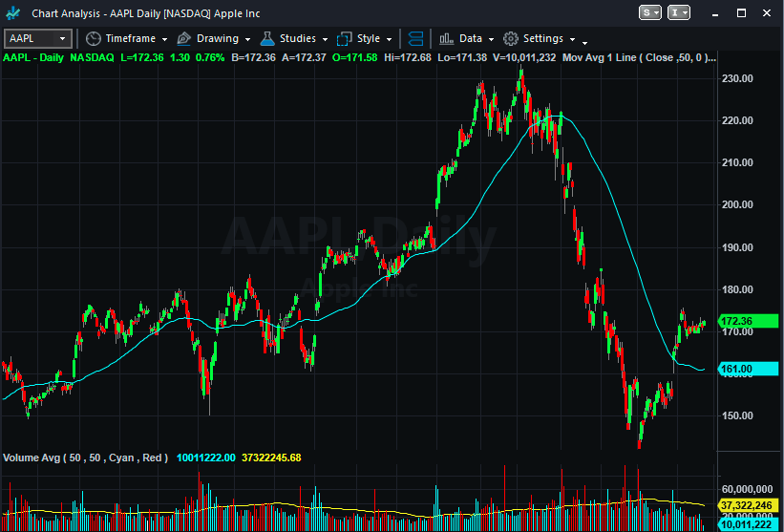784x532 pixels.
Task: Expand the Settings dropdown arrow
Action: coord(572,39)
